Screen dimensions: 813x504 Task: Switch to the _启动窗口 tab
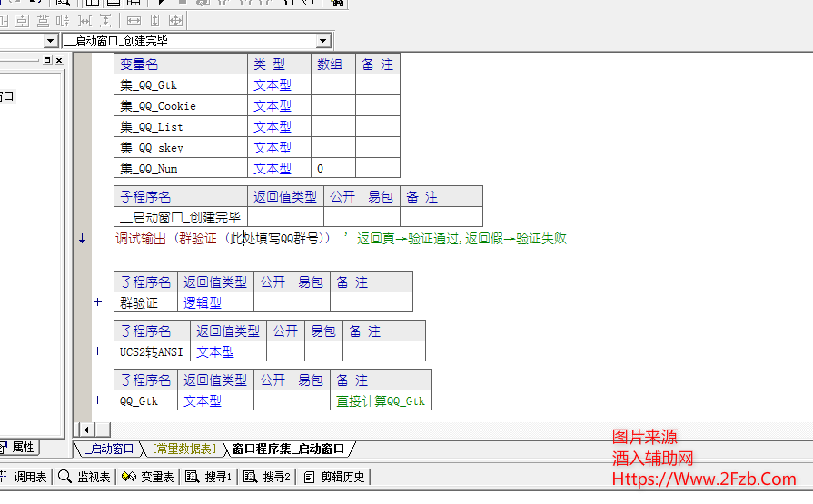(x=108, y=449)
